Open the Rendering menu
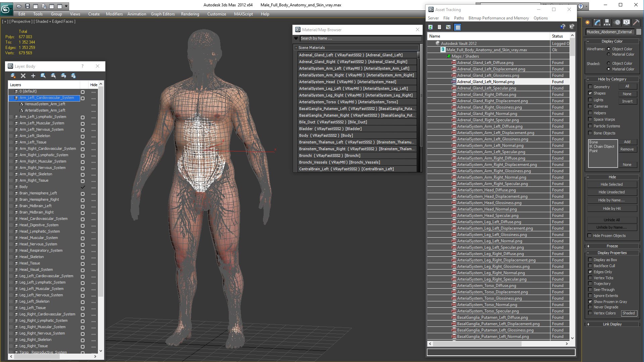The height and width of the screenshot is (362, 644). click(x=190, y=14)
